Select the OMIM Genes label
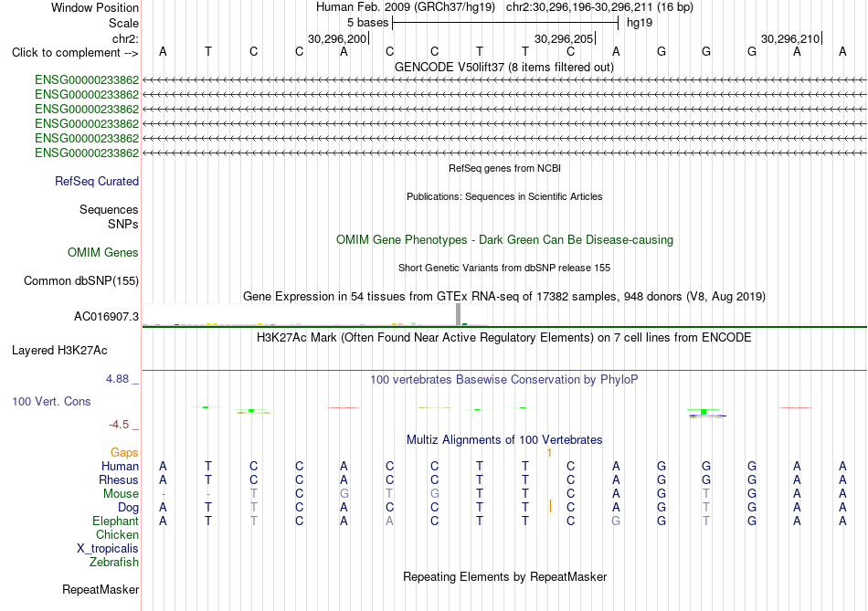The height and width of the screenshot is (611, 868). tap(103, 252)
